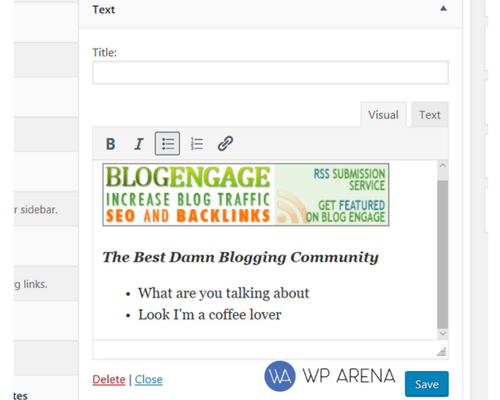500x400 pixels.
Task: Save the Text widget
Action: (427, 384)
